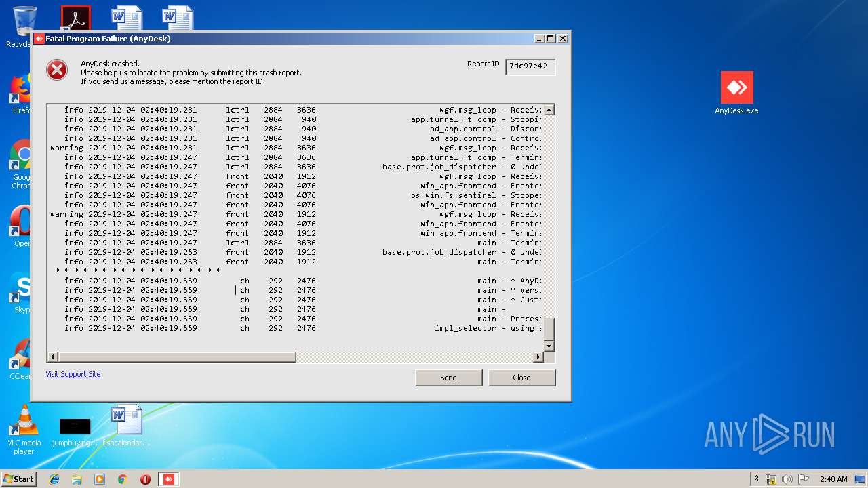Open Opera from the taskbar

(x=145, y=479)
